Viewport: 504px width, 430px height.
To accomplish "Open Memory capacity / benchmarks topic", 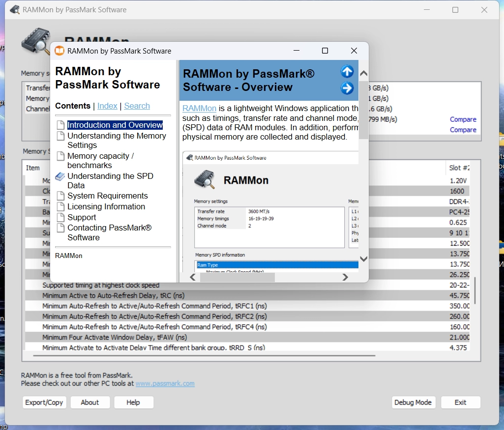I will pyautogui.click(x=101, y=161).
